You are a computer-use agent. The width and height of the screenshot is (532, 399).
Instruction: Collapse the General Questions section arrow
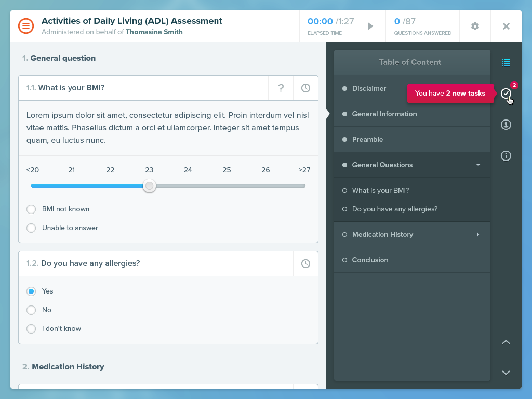478,165
